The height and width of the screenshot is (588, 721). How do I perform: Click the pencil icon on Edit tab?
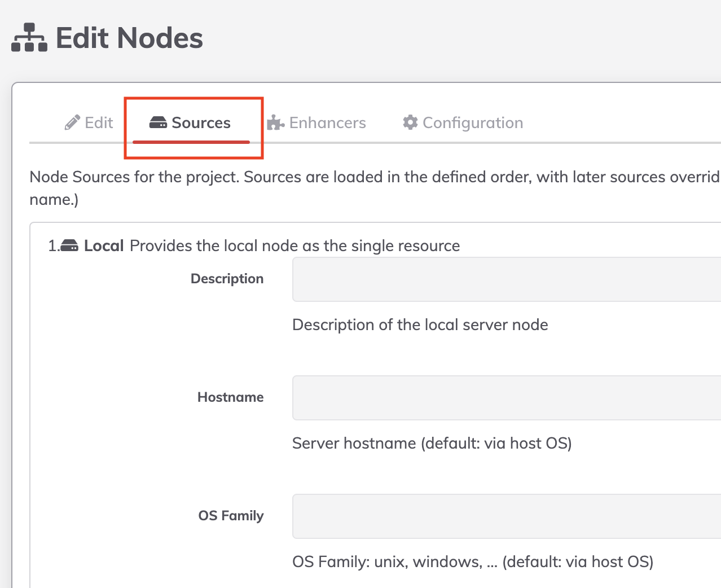(x=72, y=122)
